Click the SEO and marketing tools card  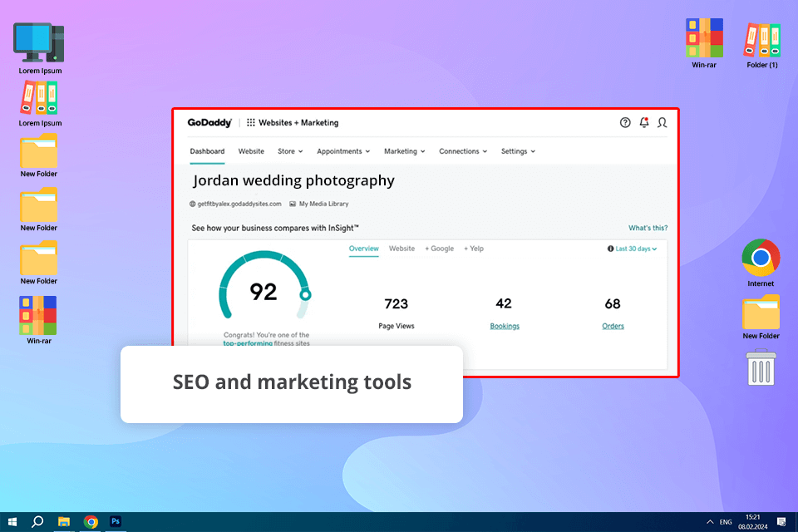(292, 384)
